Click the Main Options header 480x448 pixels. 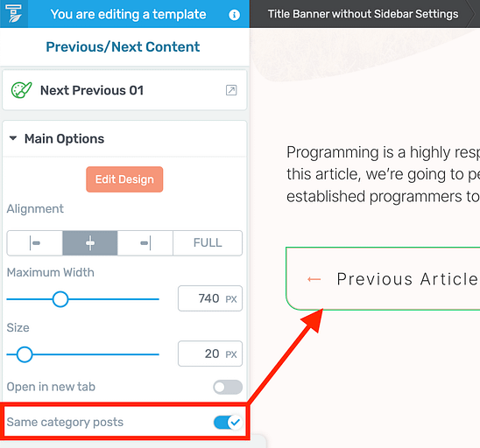click(x=64, y=139)
